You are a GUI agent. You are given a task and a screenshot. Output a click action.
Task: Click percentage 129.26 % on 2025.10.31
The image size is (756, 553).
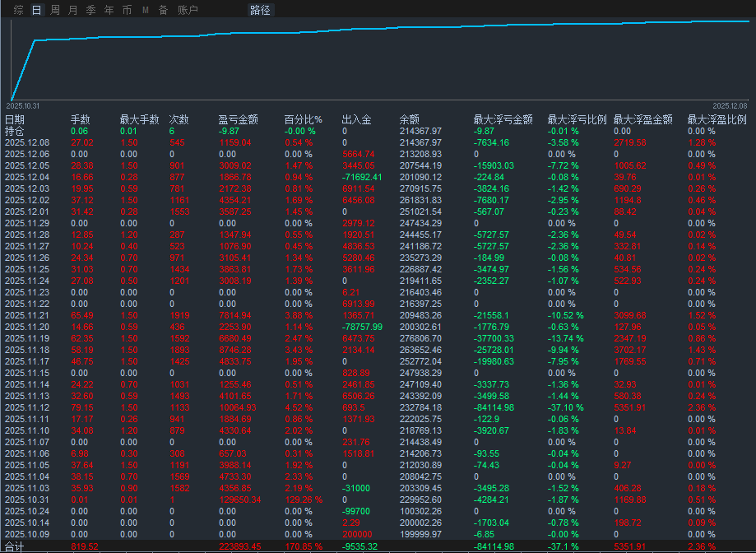point(304,500)
